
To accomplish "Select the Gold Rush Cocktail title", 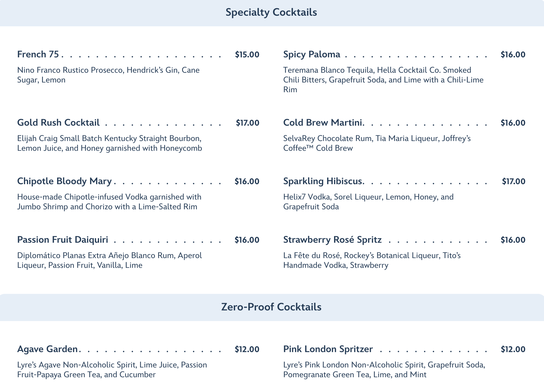I will point(59,123).
